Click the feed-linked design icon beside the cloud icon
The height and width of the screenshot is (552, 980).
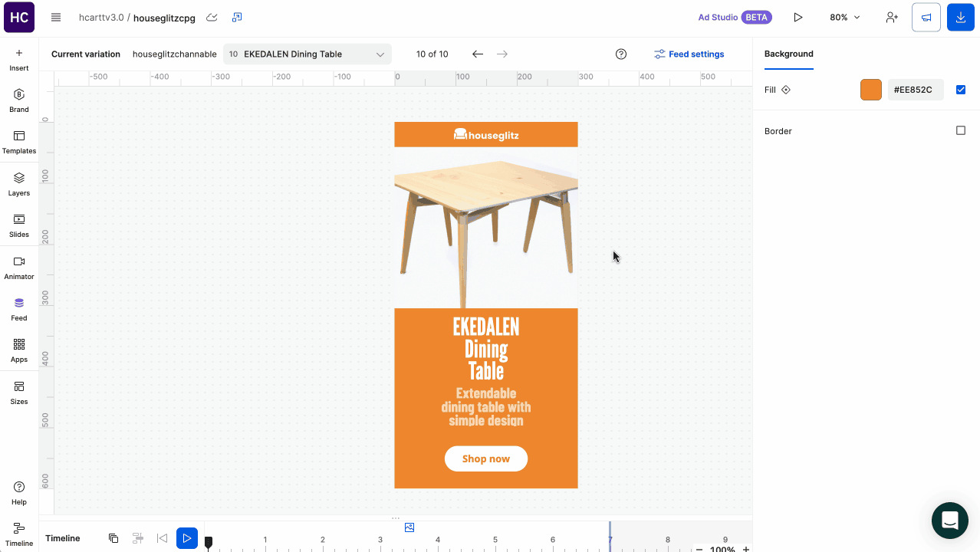237,17
